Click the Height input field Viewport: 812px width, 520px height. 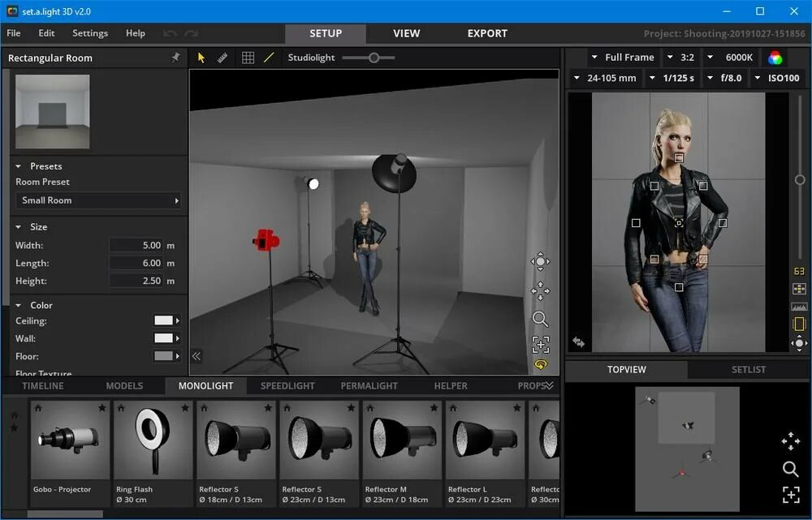coord(136,281)
